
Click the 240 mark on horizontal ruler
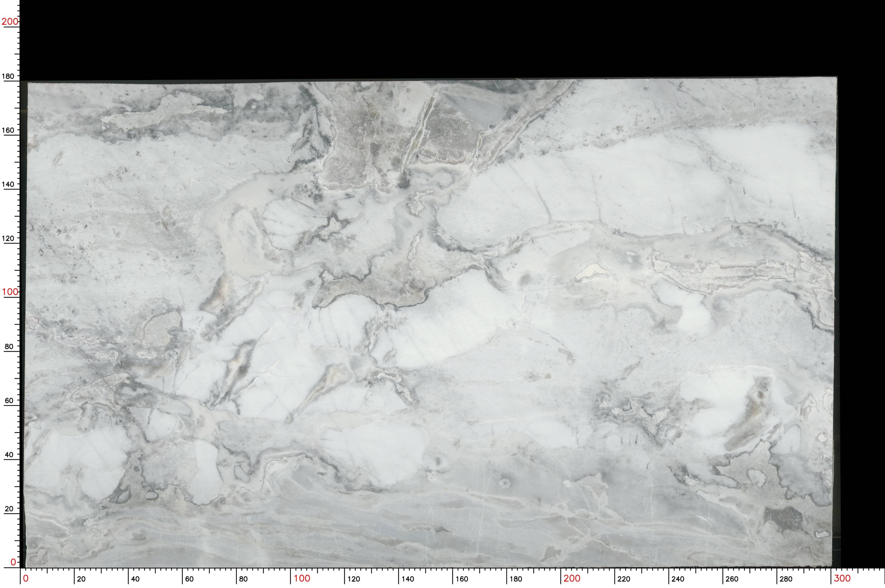point(678,579)
